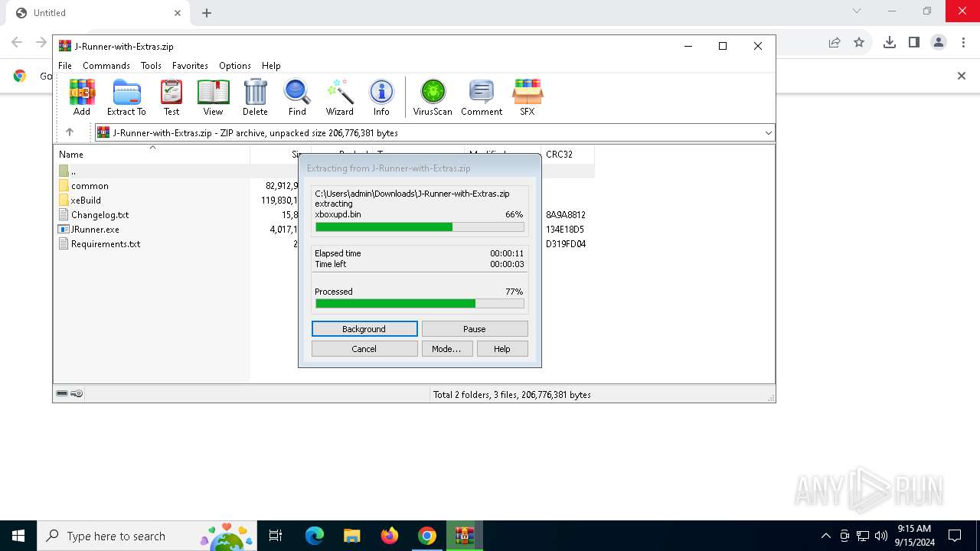Sort by CRC32 column header
Image resolution: width=980 pixels, height=551 pixels.
click(567, 154)
